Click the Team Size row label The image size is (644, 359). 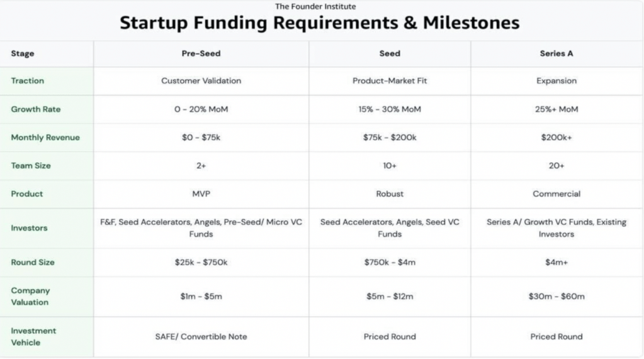[x=31, y=166]
